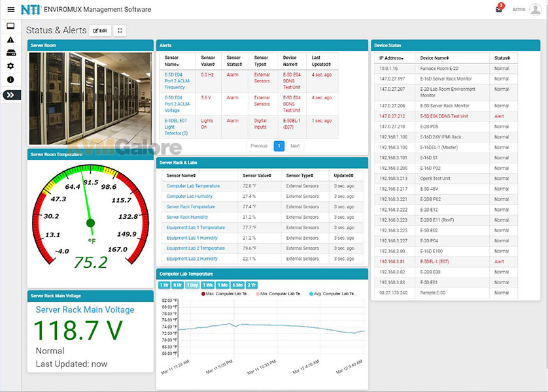This screenshot has height=392, width=548.
Task: Sort Alerts by Last Updated
Action: click(321, 61)
